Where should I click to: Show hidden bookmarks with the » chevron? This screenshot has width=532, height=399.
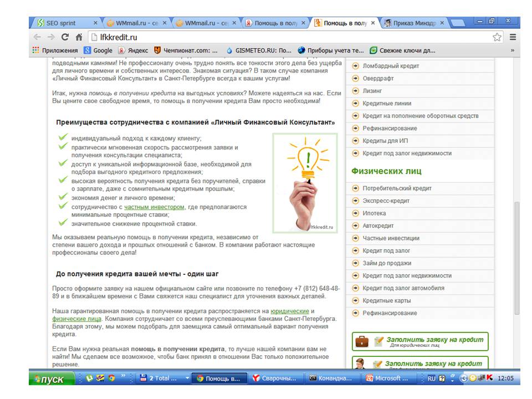pos(512,50)
